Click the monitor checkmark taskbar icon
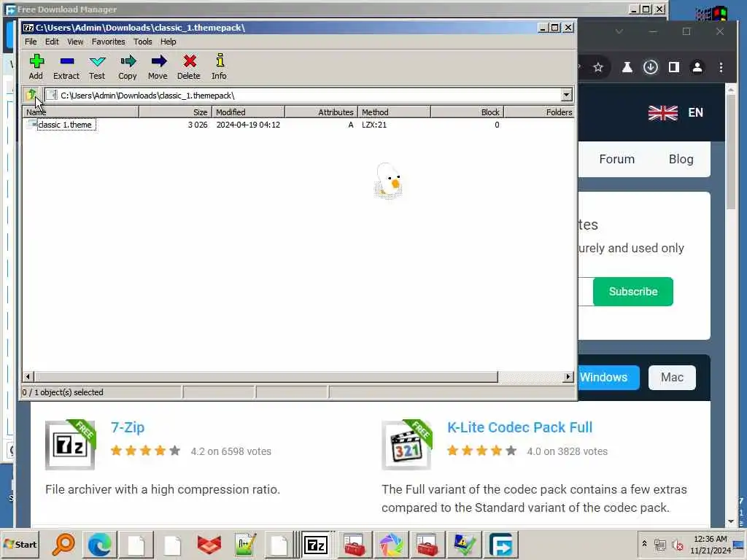Image resolution: width=747 pixels, height=560 pixels. click(464, 544)
